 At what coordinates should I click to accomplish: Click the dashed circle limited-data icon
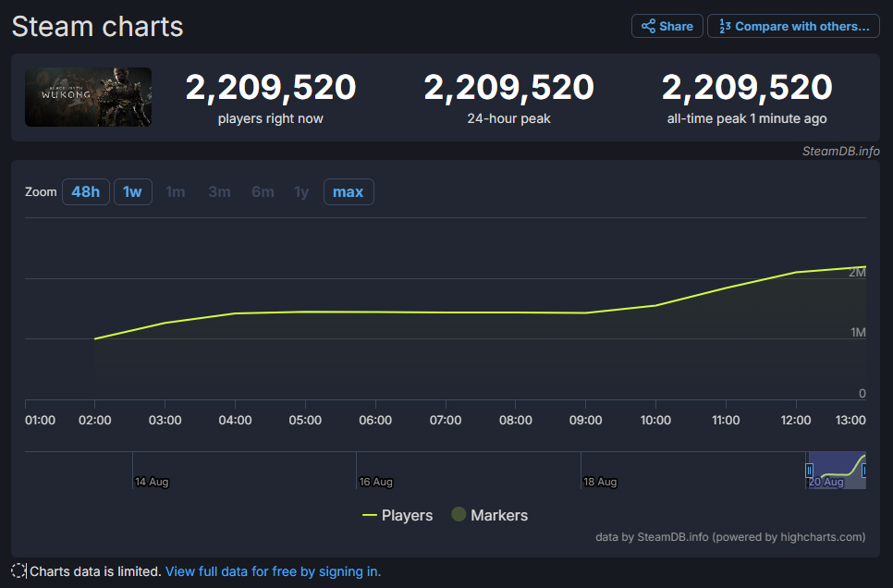[x=18, y=571]
